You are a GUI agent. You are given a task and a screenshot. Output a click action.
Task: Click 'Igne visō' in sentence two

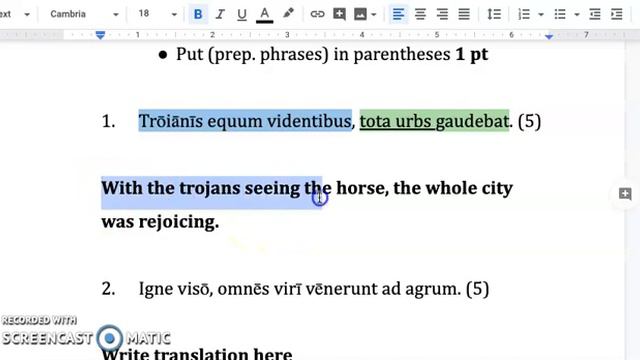(174, 289)
